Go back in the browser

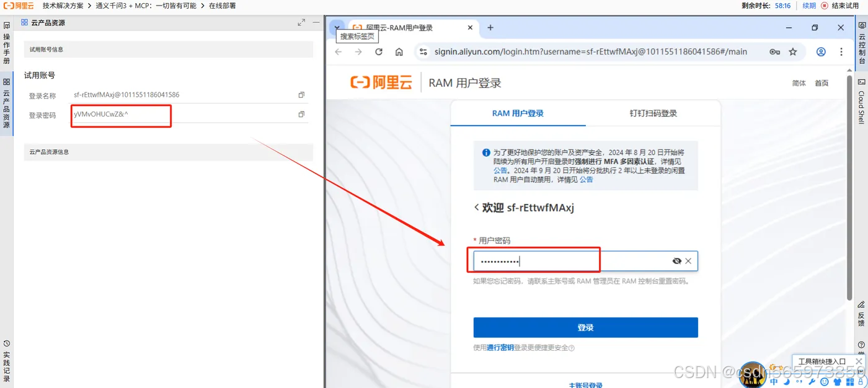click(x=339, y=52)
